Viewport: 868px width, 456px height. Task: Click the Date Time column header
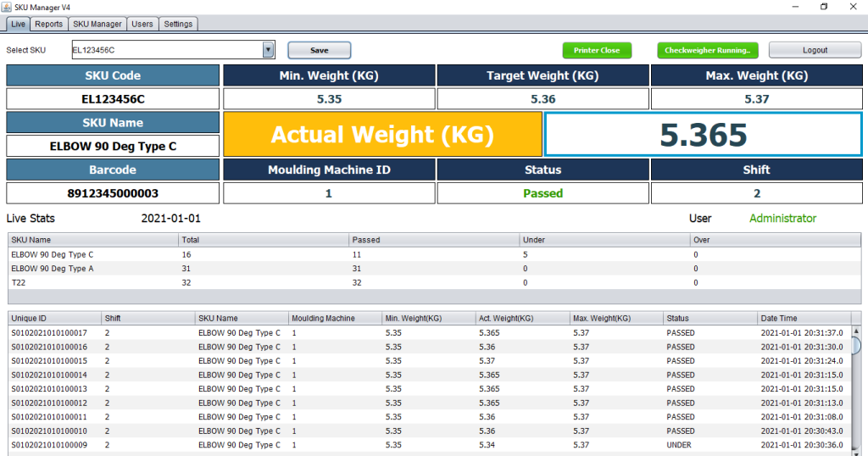804,319
